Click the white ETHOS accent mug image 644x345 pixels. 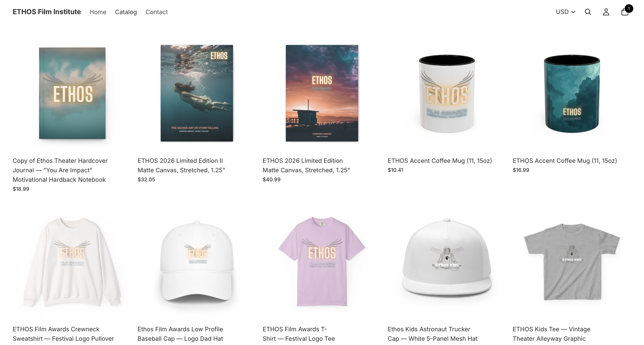tap(447, 94)
